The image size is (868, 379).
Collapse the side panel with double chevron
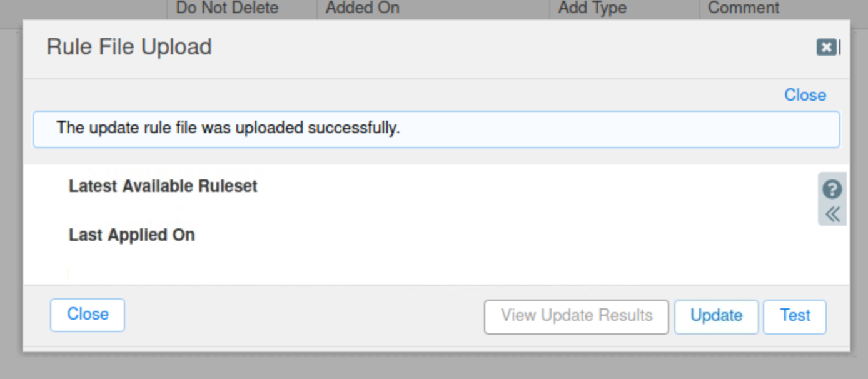point(832,215)
